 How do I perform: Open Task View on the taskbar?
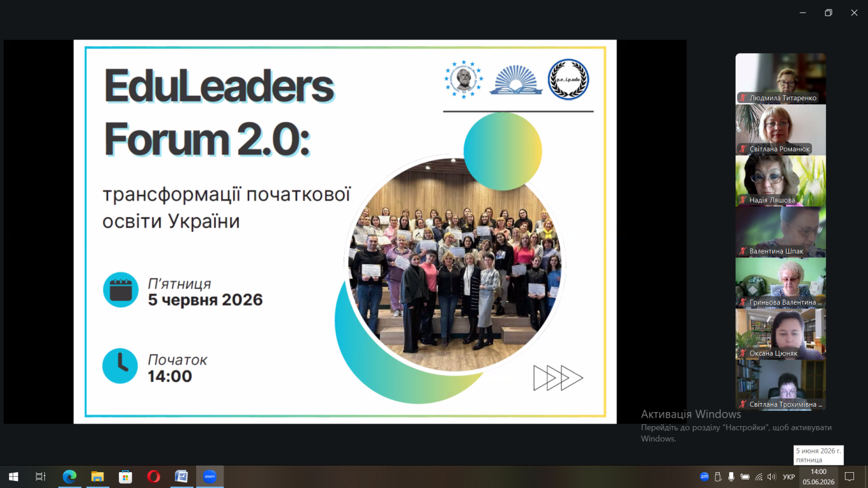coord(41,476)
